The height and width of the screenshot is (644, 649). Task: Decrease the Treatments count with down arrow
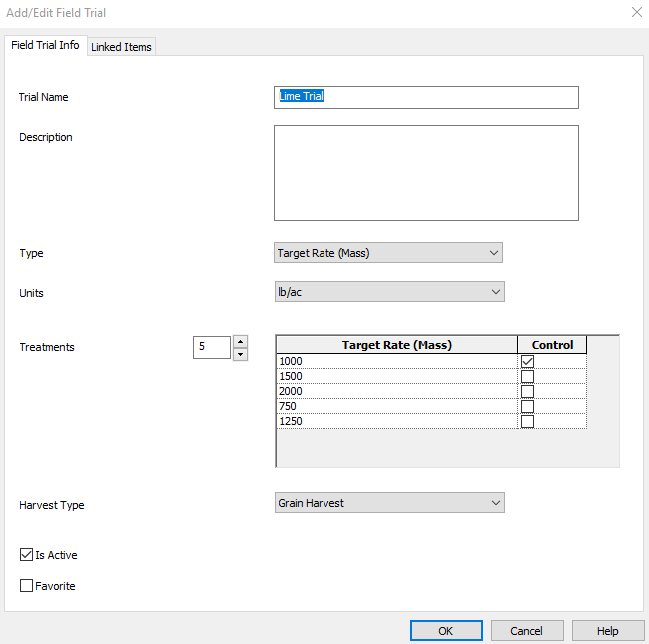click(x=240, y=354)
